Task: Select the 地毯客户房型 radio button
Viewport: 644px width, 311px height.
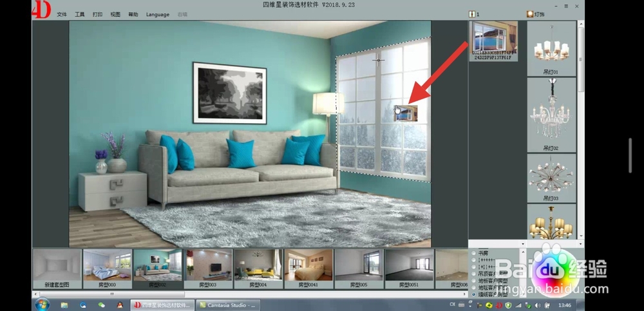Action: (x=473, y=288)
